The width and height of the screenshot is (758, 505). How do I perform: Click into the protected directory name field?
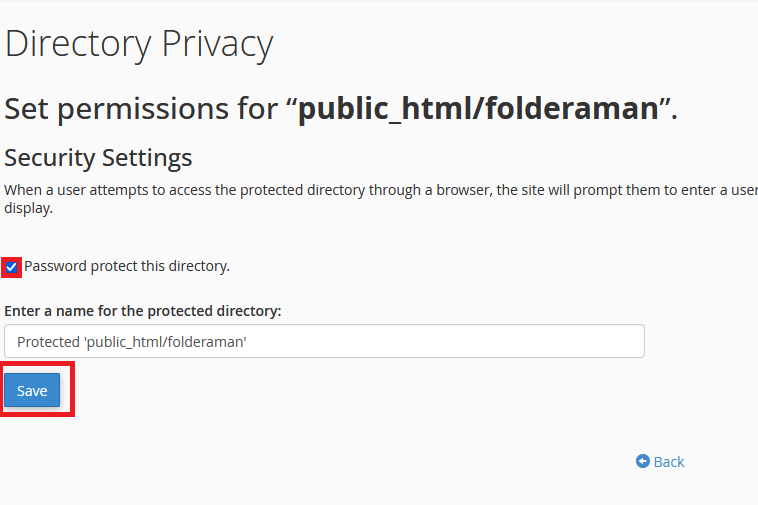[x=324, y=341]
